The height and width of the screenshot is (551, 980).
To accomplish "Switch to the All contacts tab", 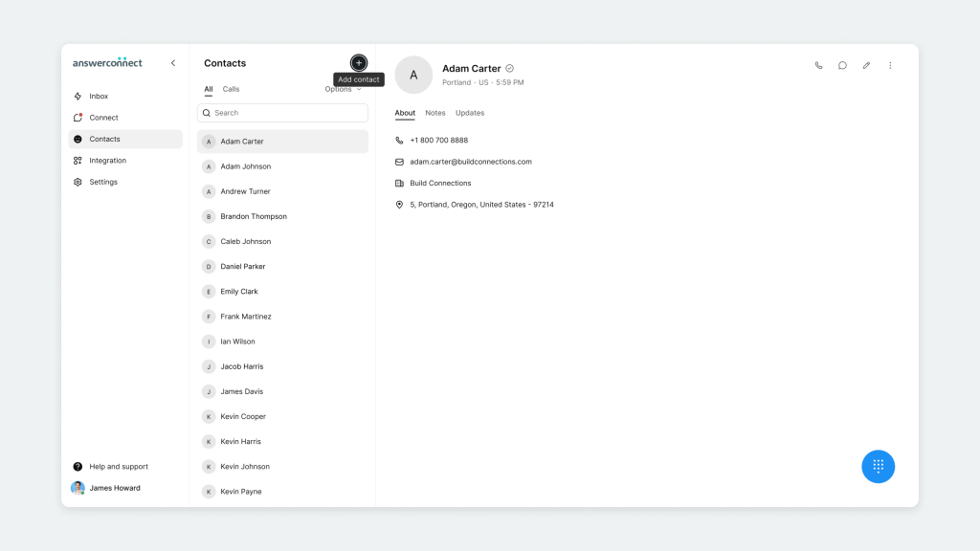I will tap(208, 89).
